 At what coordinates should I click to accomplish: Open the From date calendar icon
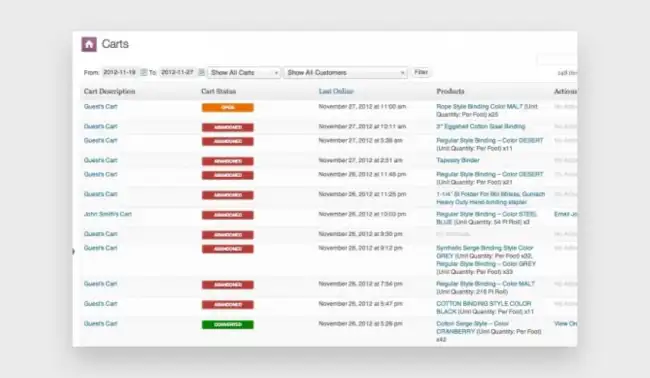coord(143,73)
